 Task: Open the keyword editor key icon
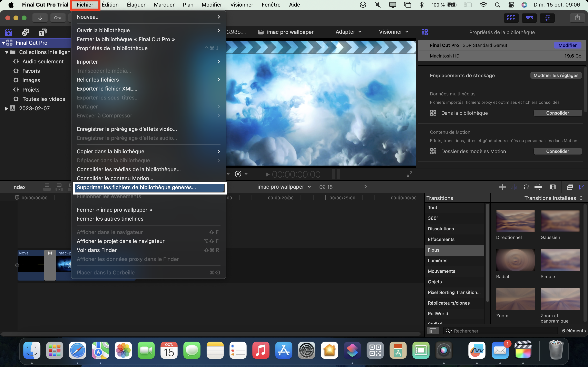58,18
